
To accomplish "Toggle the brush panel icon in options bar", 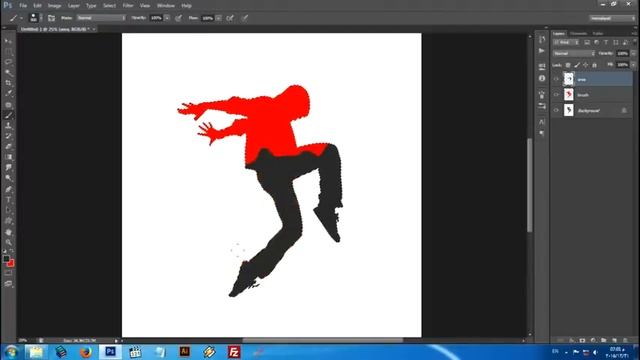I will [51, 18].
